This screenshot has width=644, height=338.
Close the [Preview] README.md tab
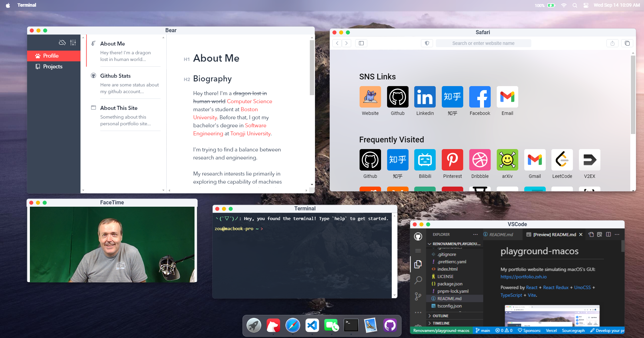pyautogui.click(x=581, y=234)
